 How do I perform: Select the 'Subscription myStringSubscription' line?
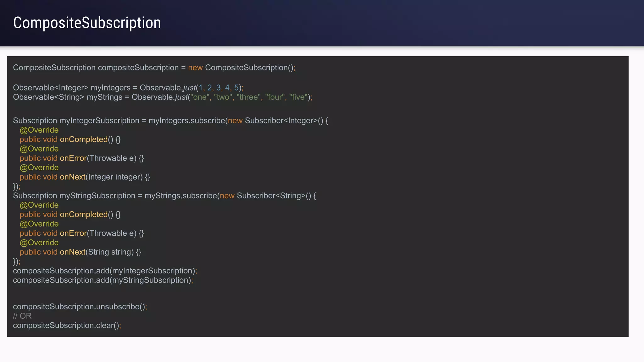[164, 196]
